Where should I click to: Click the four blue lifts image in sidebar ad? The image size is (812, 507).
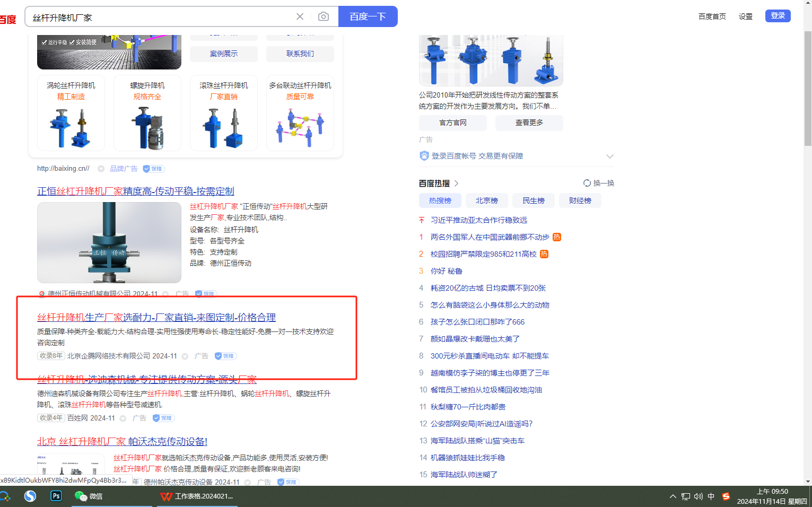click(491, 60)
